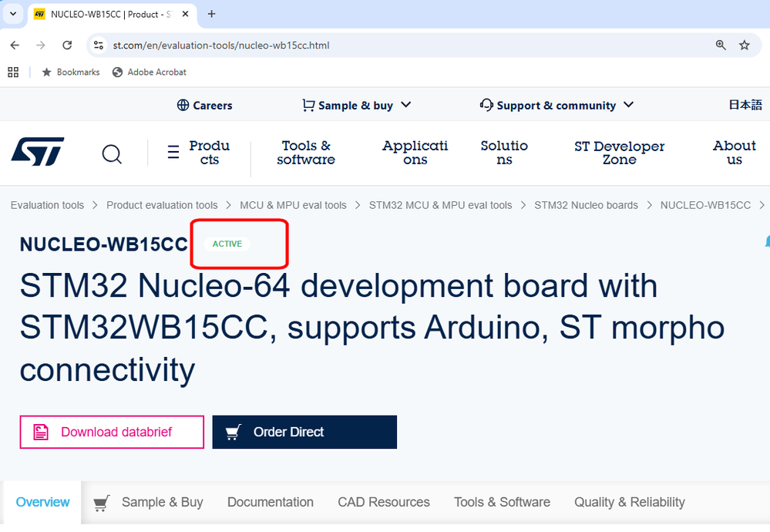Open the Products menu
This screenshot has width=770, height=532.
pyautogui.click(x=209, y=153)
